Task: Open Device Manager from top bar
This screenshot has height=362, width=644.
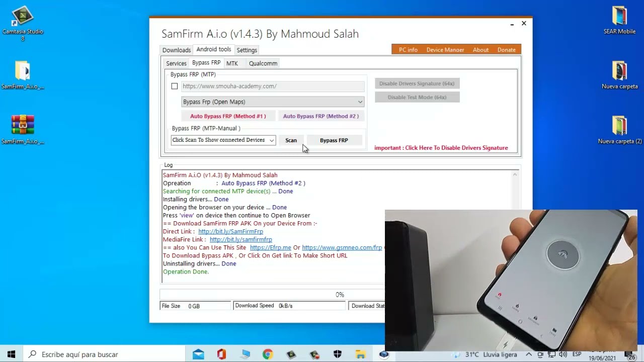Action: click(445, 50)
